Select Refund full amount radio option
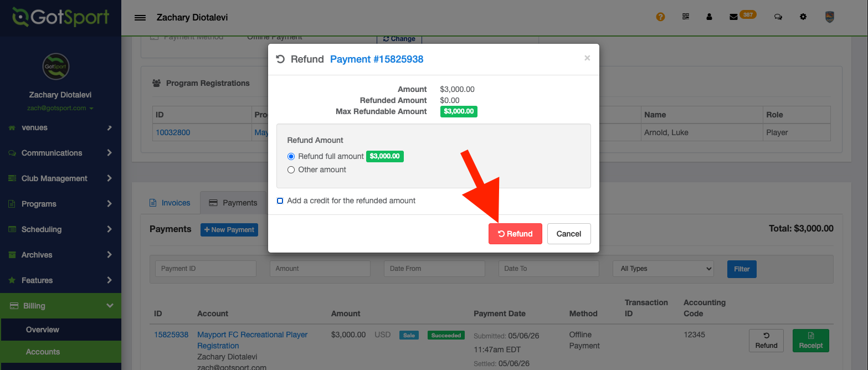868x370 pixels. [x=291, y=157]
